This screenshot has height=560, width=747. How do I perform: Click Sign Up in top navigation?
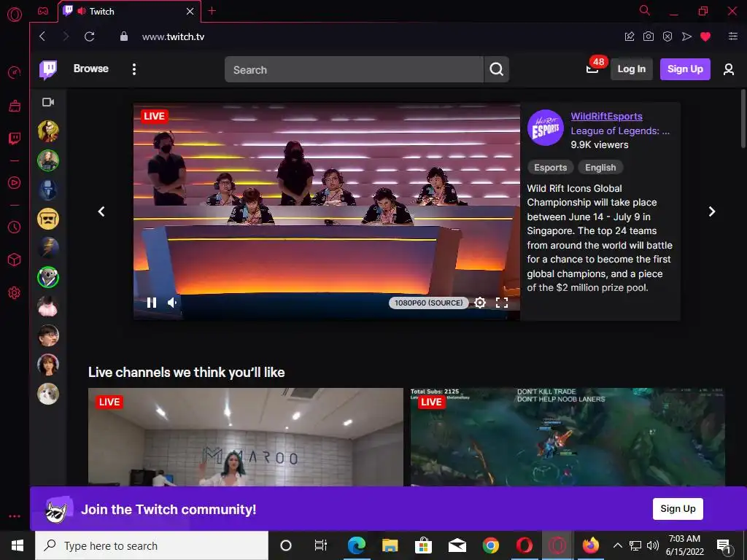point(685,69)
